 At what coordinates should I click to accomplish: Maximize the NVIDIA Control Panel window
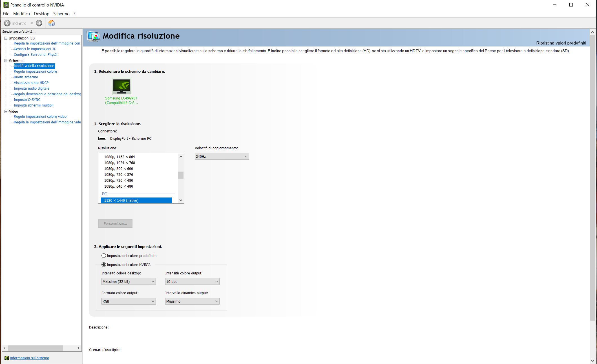(x=571, y=5)
